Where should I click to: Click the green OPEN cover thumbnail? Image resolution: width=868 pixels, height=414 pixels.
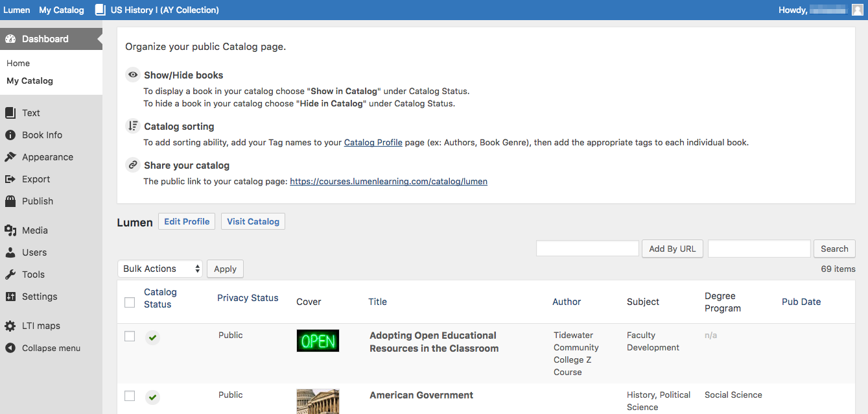tap(318, 341)
